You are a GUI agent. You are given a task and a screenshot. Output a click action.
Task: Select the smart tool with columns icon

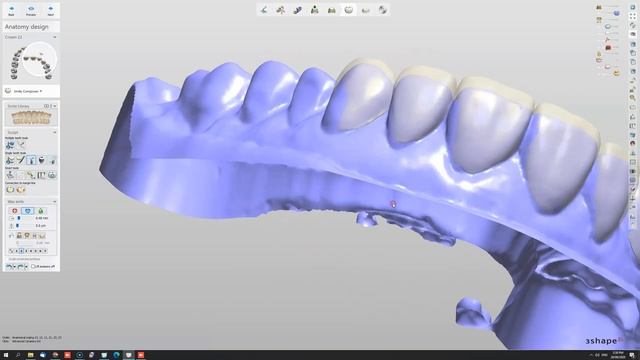coord(42,175)
